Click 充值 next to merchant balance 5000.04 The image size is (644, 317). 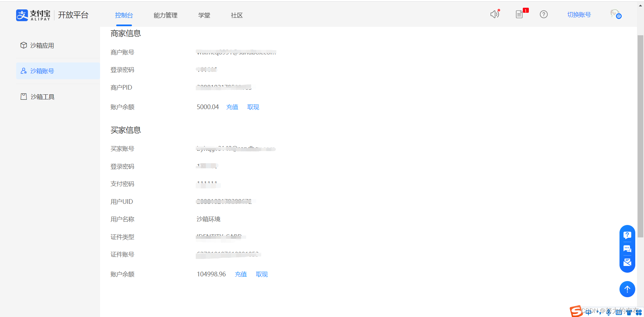pos(232,107)
